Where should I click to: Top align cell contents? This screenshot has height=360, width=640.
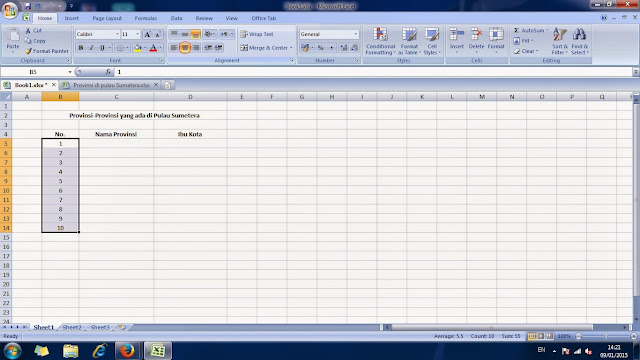173,34
